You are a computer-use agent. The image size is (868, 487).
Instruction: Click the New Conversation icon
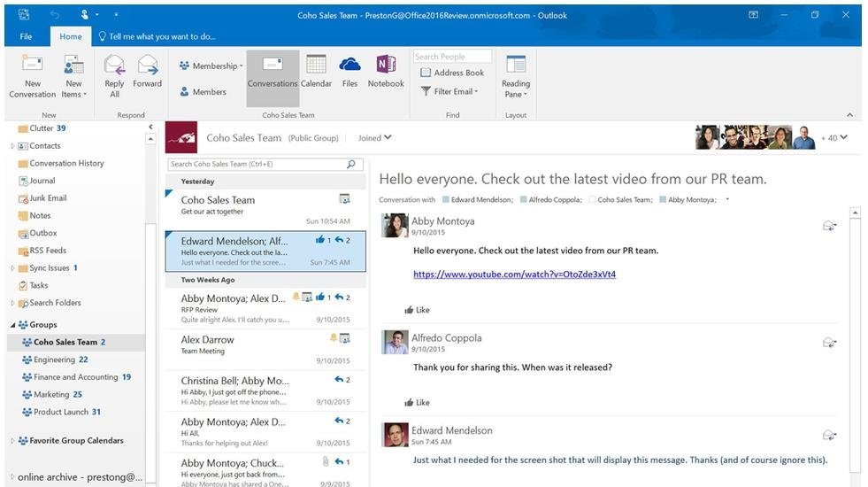33,65
